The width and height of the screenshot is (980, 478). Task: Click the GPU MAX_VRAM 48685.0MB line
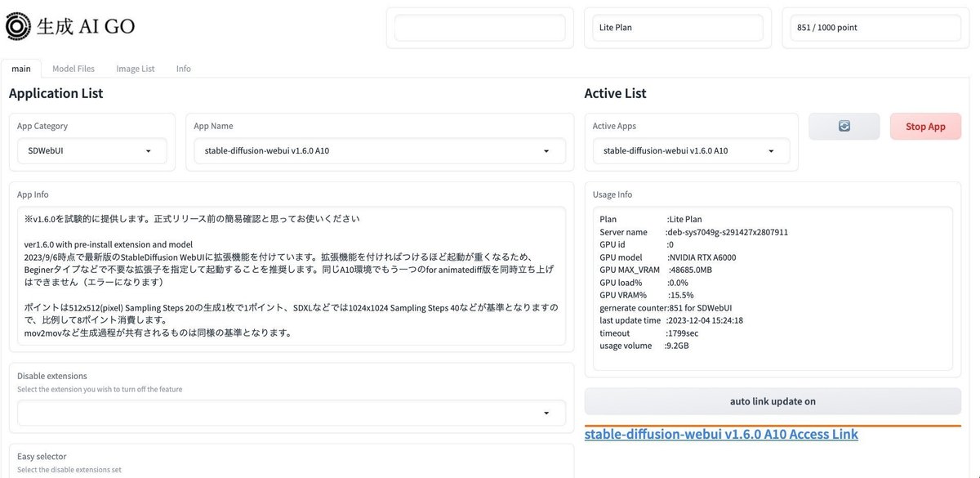[x=656, y=270]
